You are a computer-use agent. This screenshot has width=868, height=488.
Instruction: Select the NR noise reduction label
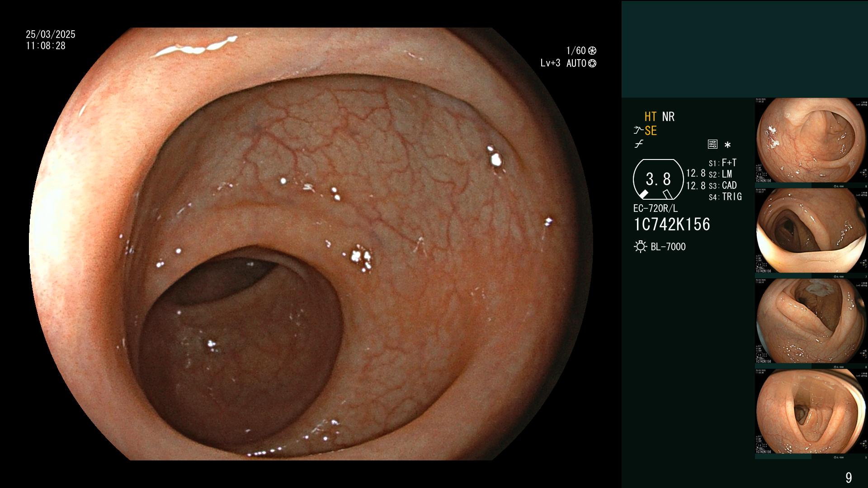click(x=668, y=117)
